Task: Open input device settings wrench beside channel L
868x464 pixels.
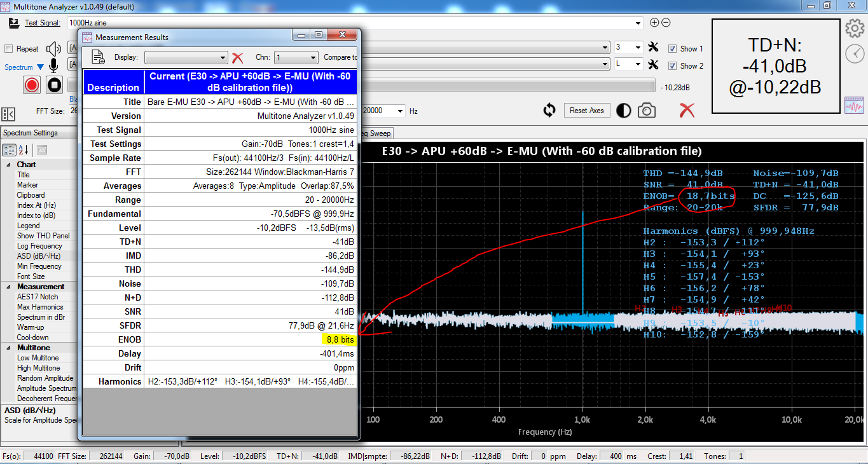Action: click(x=653, y=64)
